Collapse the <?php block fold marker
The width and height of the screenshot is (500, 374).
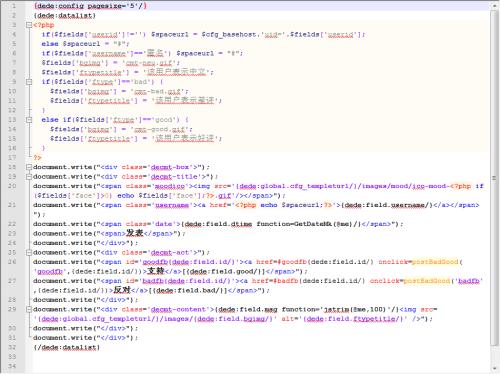tap(29, 25)
